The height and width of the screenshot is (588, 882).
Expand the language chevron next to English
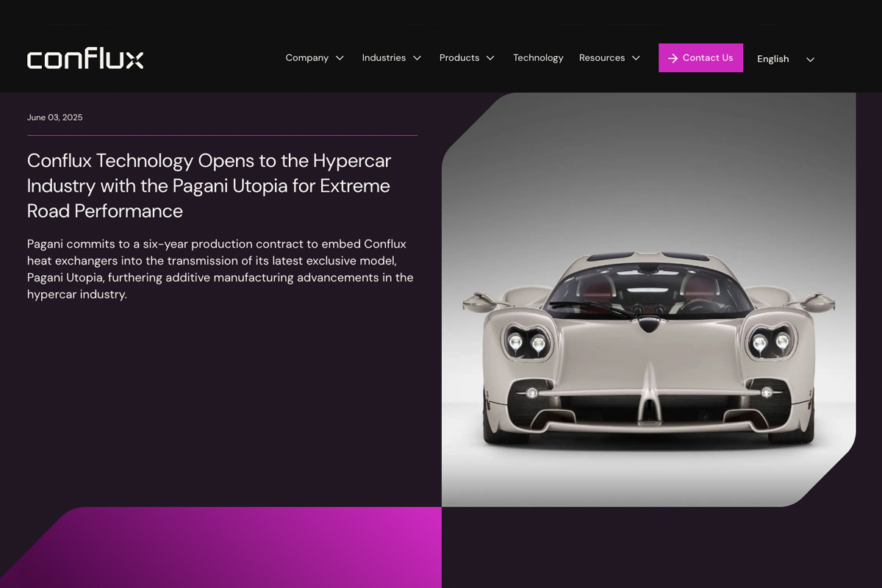[x=810, y=60]
